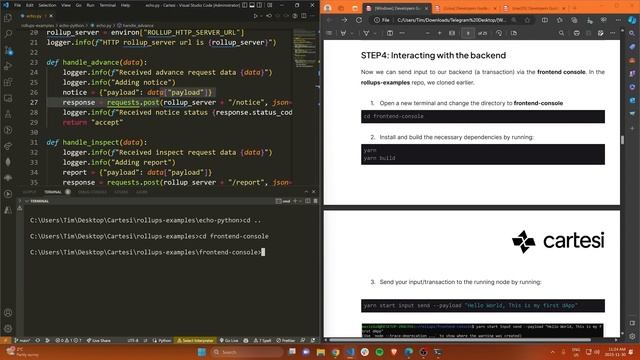This screenshot has width=640, height=360.
Task: Open the Help menu in VS Code
Action: [125, 5]
